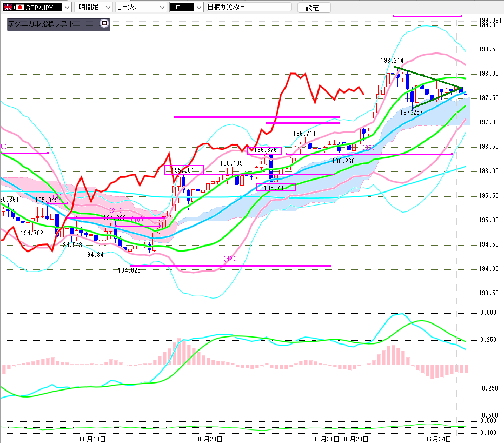
Task: Click the boxed 195.961 price label
Action: pos(184,170)
